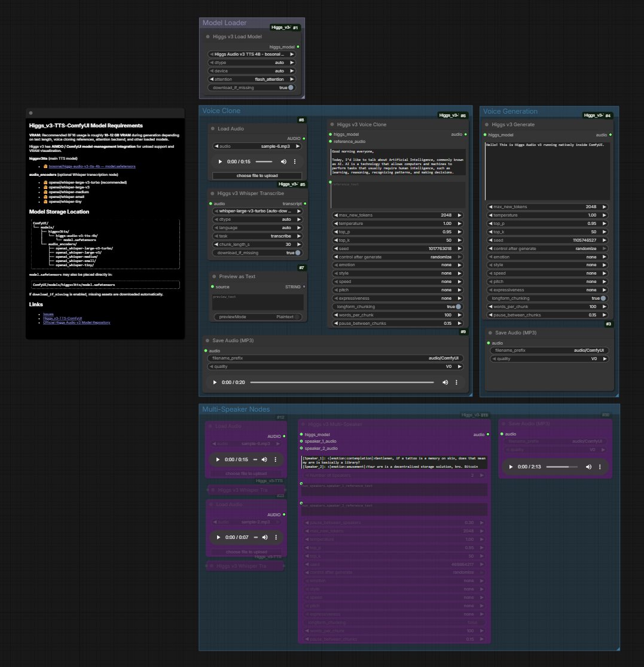Open more options in Voice Clone Load Audio player
Image resolution: width=644 pixels, height=667 pixels.
click(295, 162)
